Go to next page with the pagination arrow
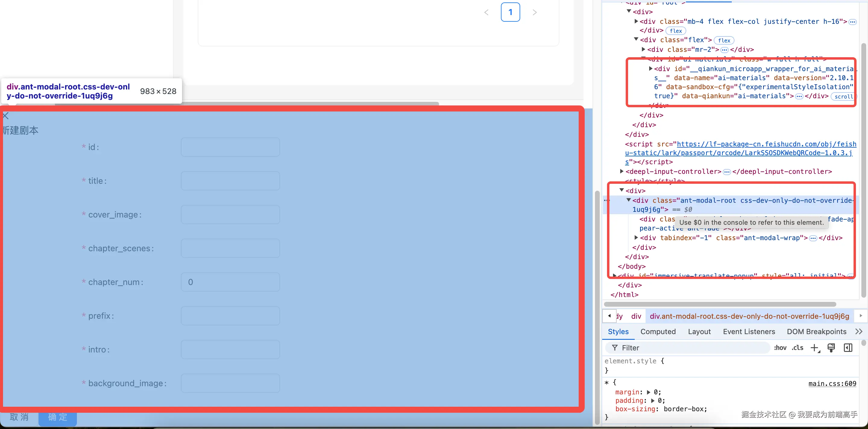 coord(534,12)
